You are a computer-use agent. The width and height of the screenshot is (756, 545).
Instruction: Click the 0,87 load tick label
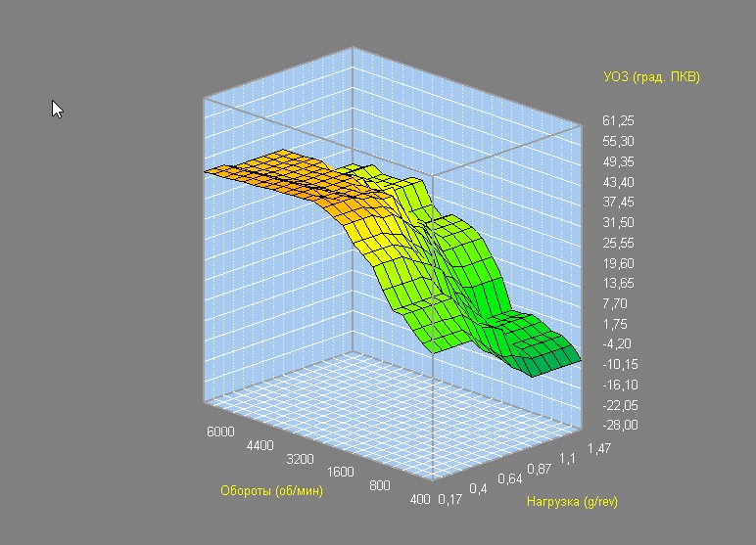(540, 469)
